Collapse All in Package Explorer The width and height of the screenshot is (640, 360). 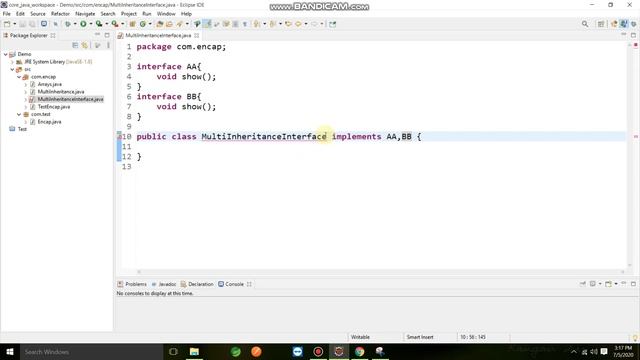(x=75, y=45)
